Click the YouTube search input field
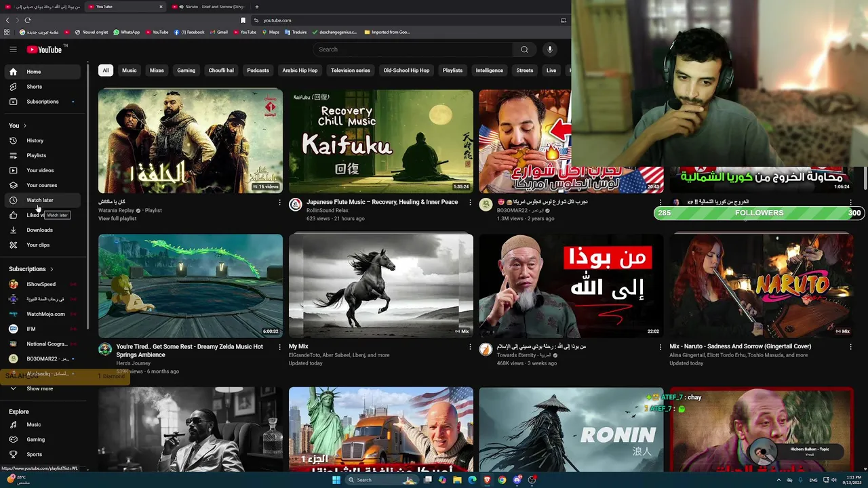868x488 pixels. [x=414, y=49]
